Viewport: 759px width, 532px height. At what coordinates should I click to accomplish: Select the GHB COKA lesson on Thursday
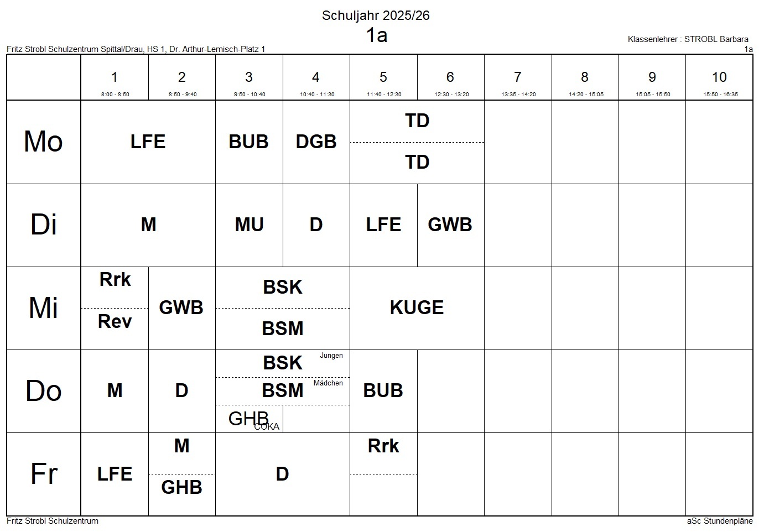pyautogui.click(x=249, y=419)
